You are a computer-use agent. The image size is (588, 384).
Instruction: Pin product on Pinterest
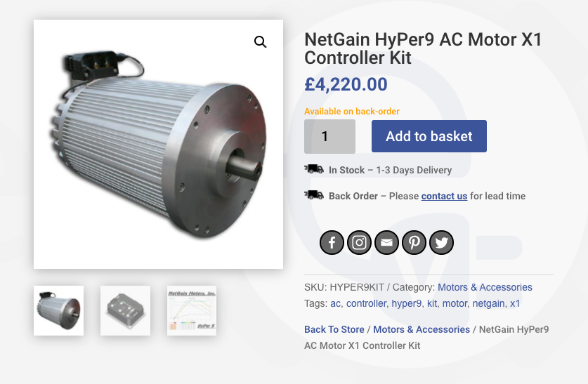coord(414,243)
